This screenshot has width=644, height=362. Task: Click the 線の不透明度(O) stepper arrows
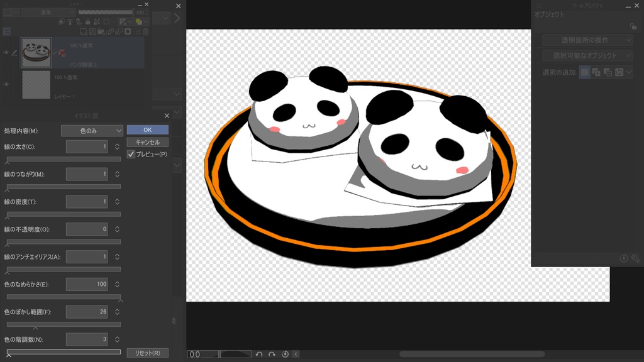(x=117, y=229)
